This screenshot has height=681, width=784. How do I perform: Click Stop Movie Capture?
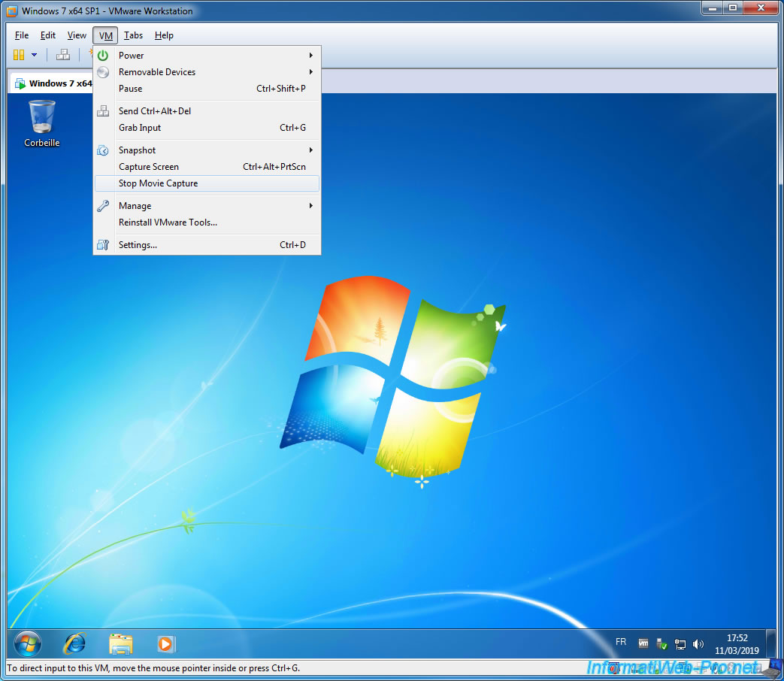[207, 183]
